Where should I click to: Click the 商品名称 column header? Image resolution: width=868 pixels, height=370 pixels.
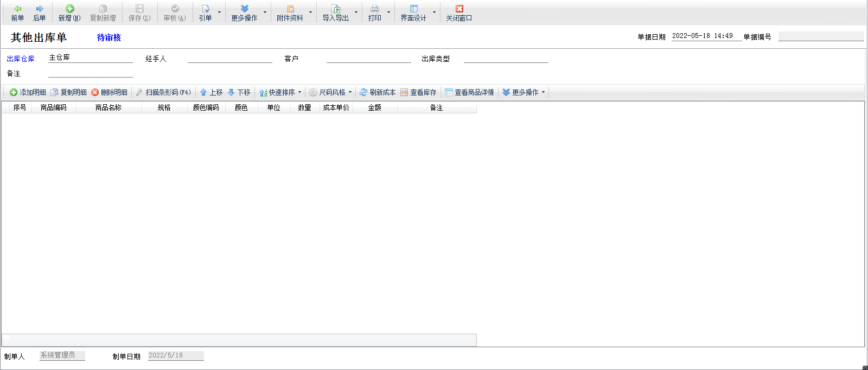click(x=108, y=107)
